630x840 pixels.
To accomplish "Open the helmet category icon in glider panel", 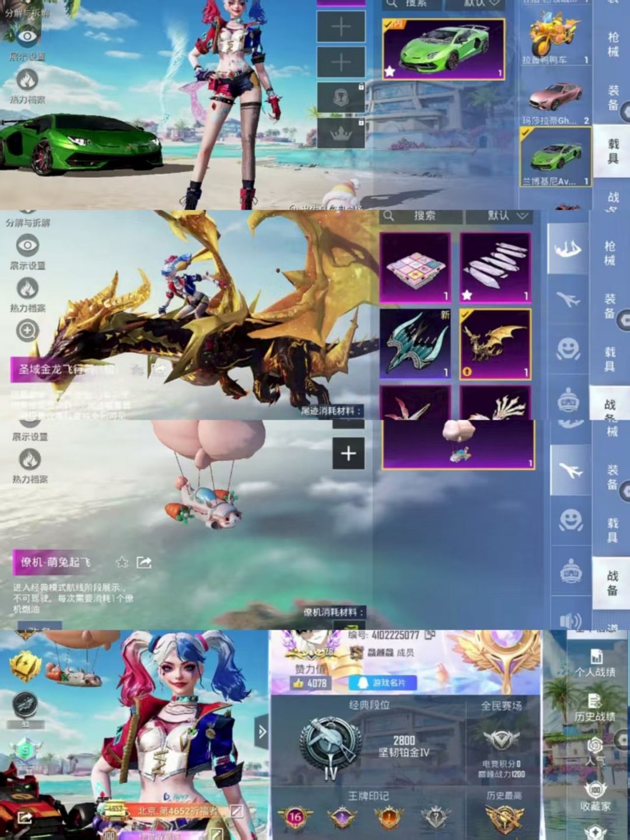I will tap(568, 400).
